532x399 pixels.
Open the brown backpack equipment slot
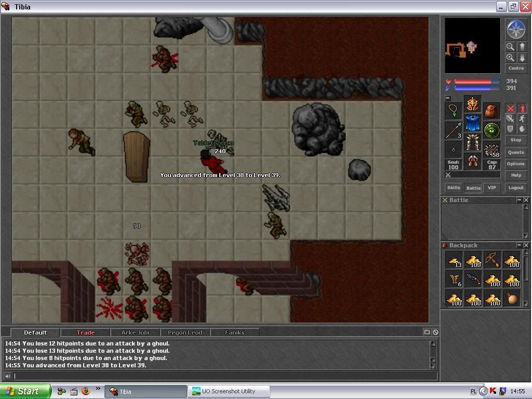[491, 111]
